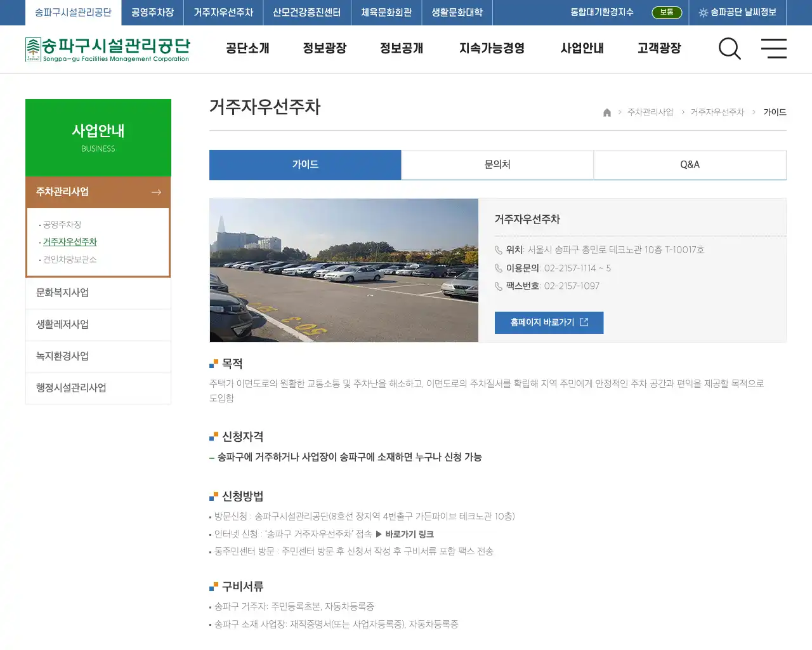
Task: Open the 정보공개 menu
Action: (x=401, y=48)
